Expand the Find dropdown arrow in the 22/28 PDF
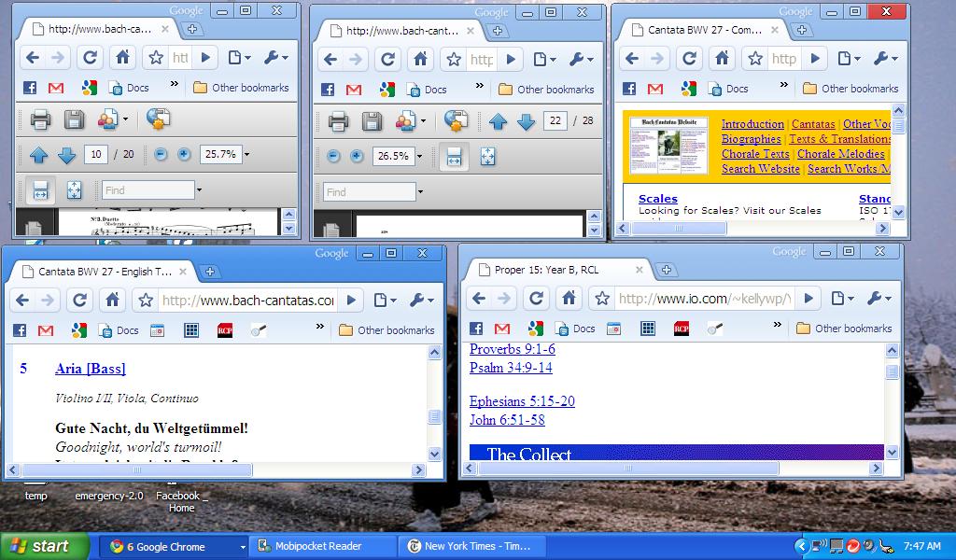This screenshot has width=956, height=560. (420, 192)
